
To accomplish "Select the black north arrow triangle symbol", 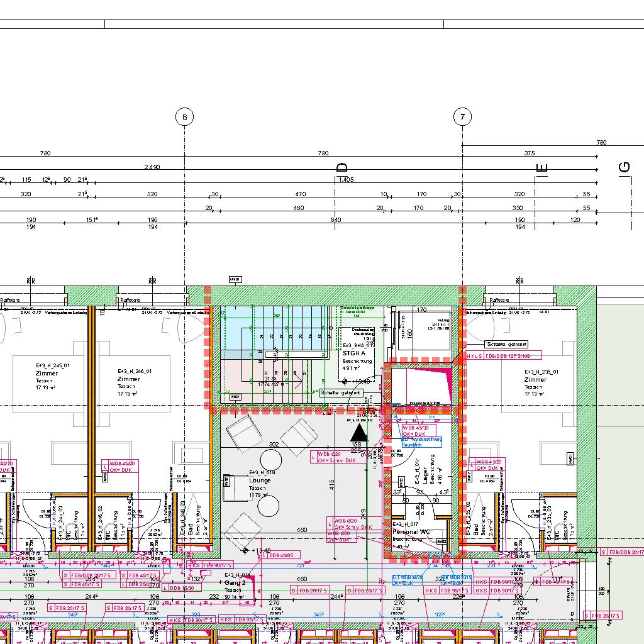I will (359, 432).
